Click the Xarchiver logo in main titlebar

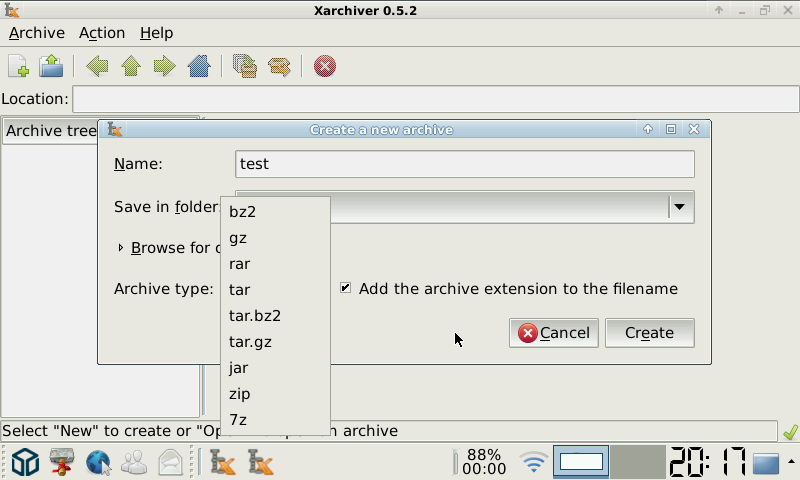[11, 10]
